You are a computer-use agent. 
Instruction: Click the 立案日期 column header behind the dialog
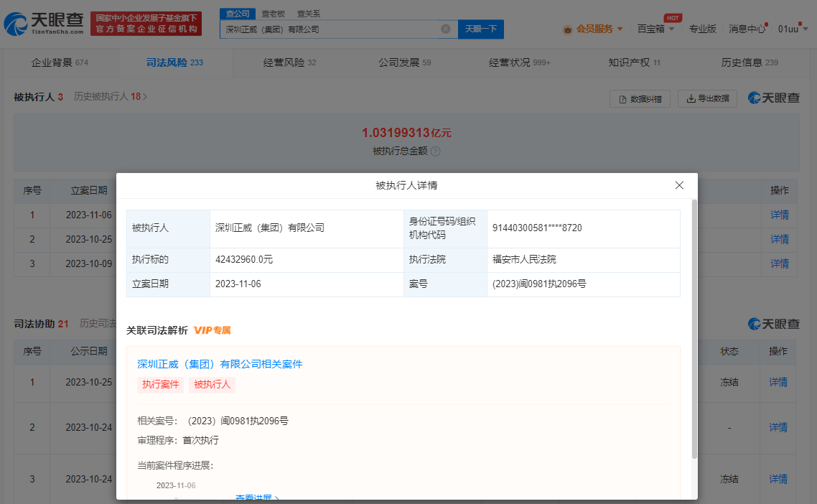[89, 191]
